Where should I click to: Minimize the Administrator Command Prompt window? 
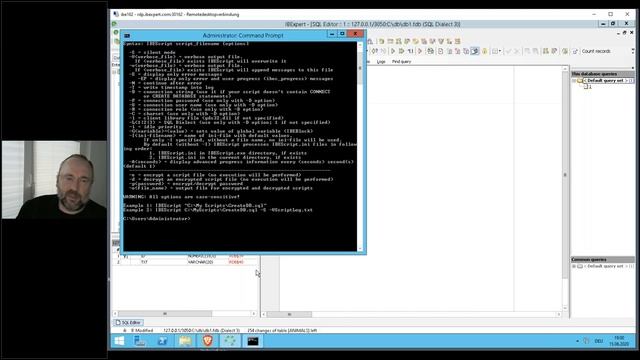click(x=332, y=34)
